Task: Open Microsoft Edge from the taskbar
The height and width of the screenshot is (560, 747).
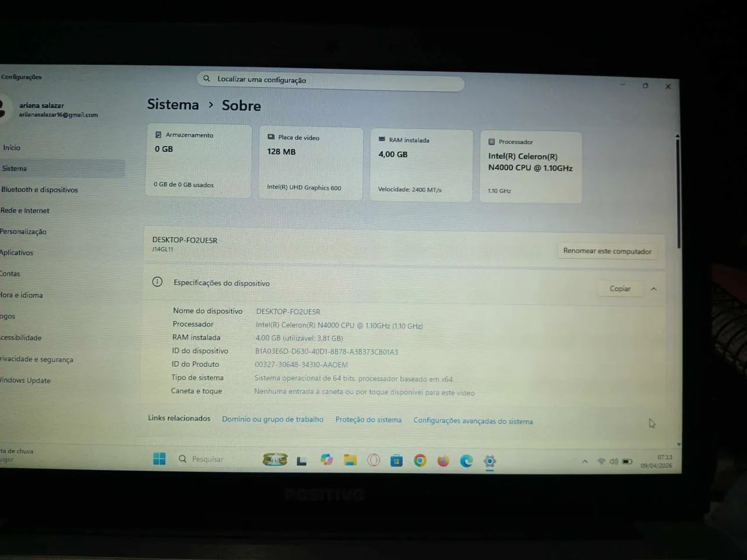Action: [x=466, y=461]
